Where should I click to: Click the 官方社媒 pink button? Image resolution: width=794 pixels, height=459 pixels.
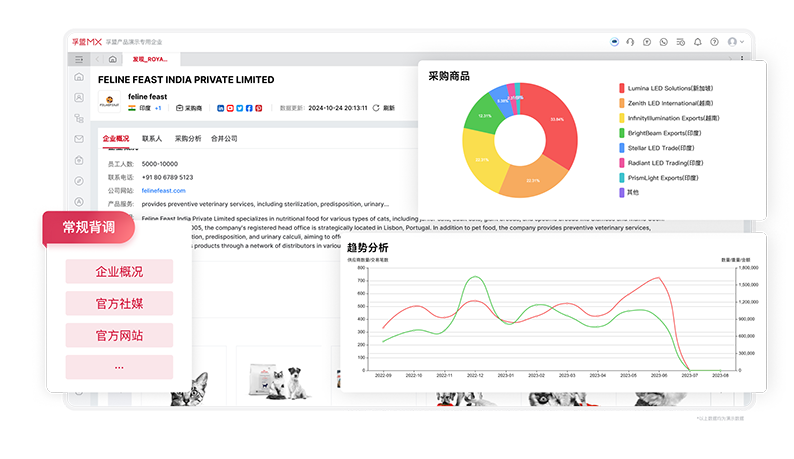click(x=119, y=303)
